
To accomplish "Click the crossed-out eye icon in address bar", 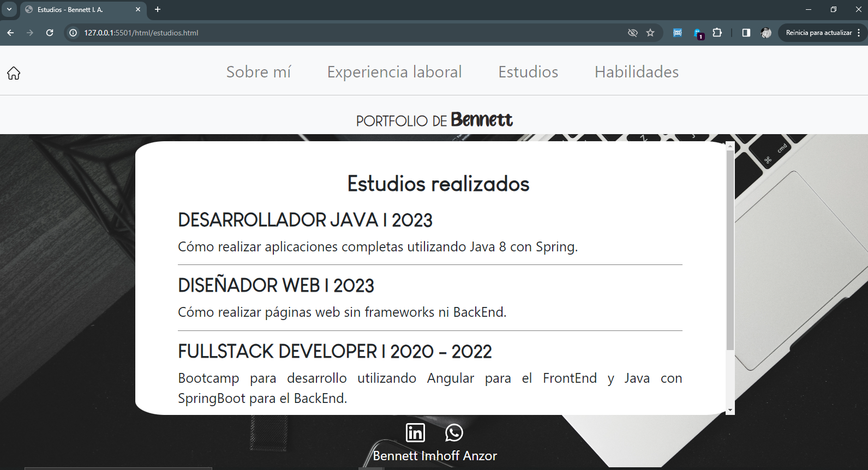I will click(633, 33).
